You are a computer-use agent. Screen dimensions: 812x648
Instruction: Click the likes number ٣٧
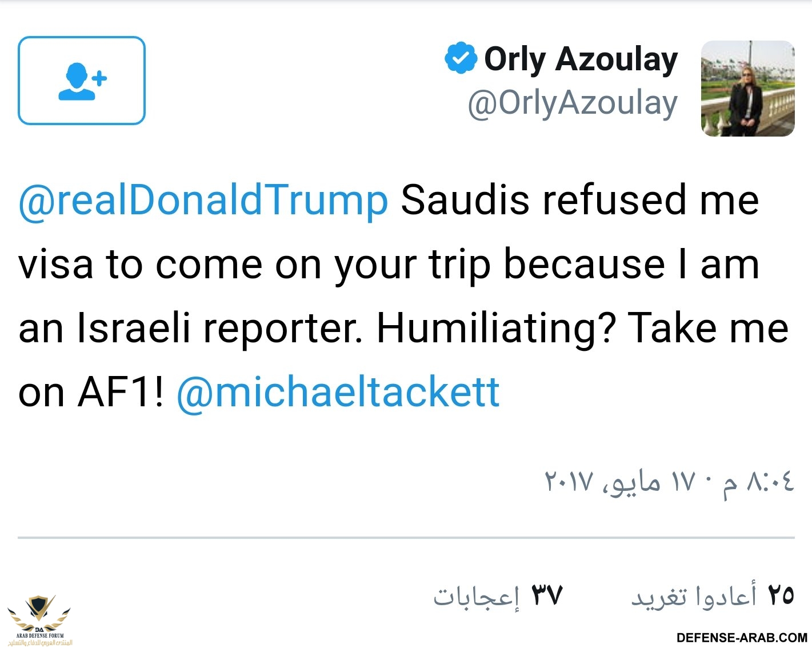coord(547,595)
